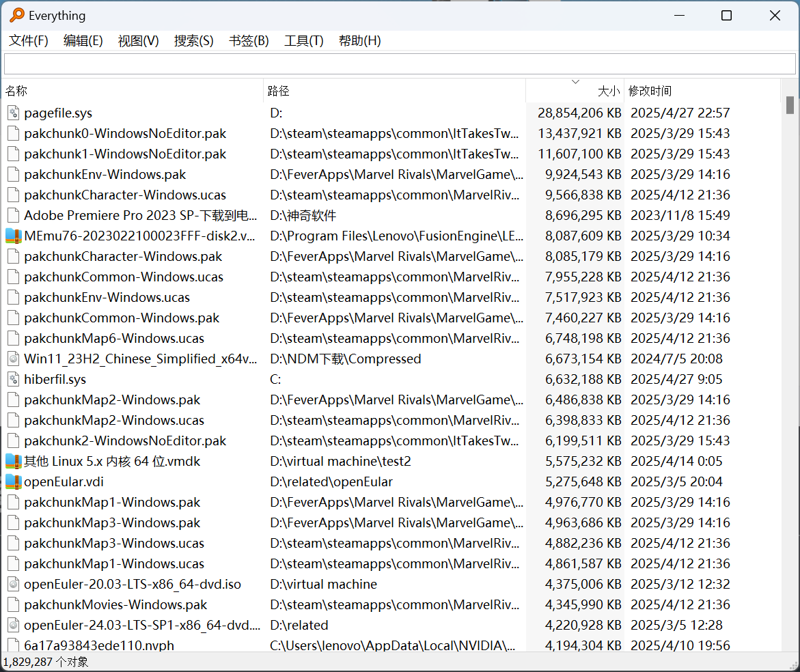Click the Everything magnifier icon in title bar
The height and width of the screenshot is (672, 800).
tap(16, 15)
